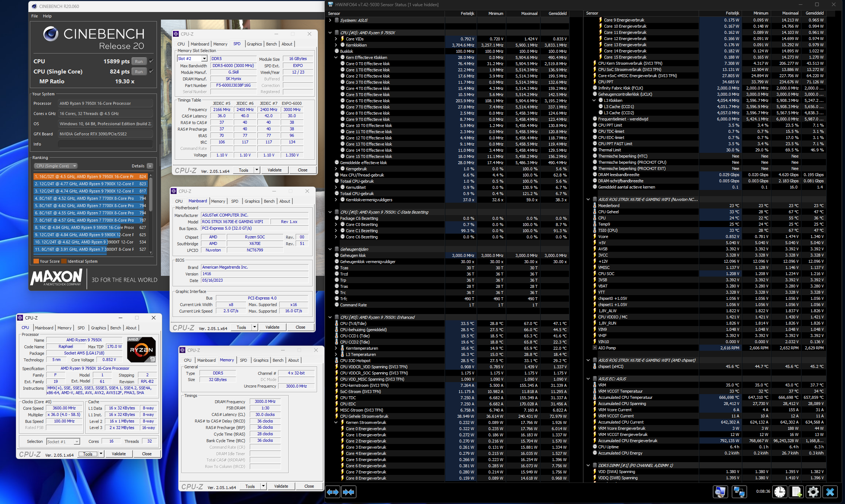Click the lightning icon beside CPU PPT
Screen dimensions: 845x504
point(595,82)
